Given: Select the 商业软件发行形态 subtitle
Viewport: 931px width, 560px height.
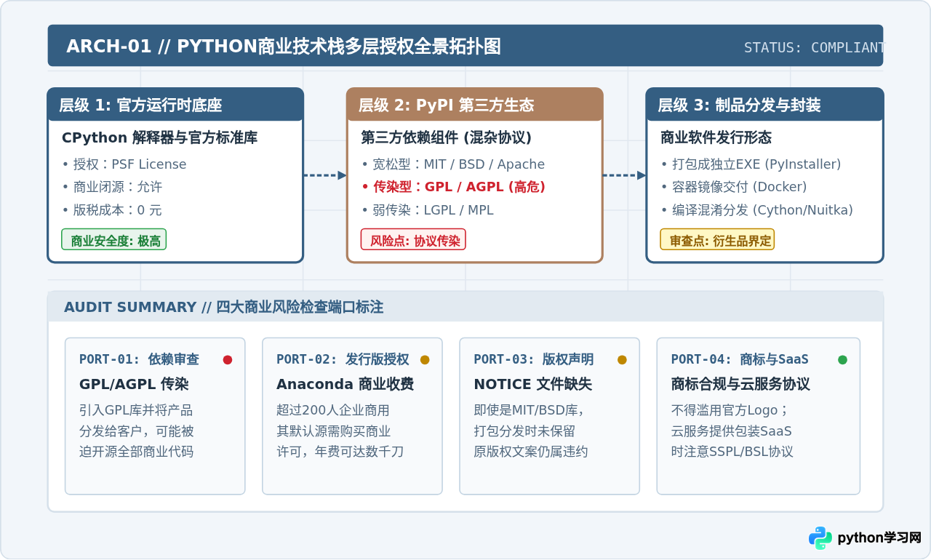Looking at the screenshot, I should (716, 137).
